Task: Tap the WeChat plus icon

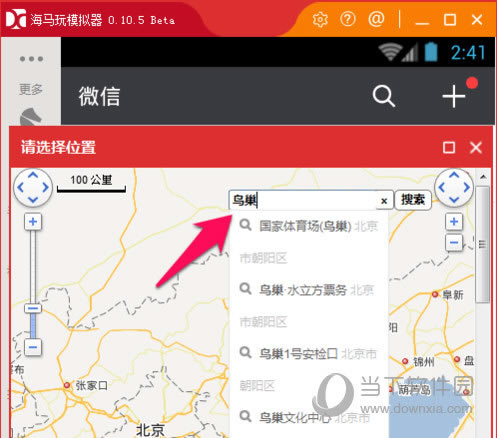Action: tap(454, 96)
